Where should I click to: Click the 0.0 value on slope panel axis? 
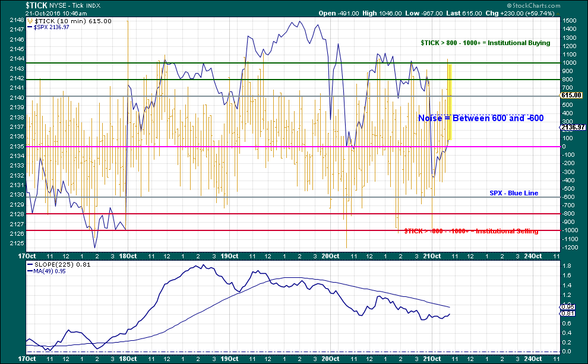point(567,352)
